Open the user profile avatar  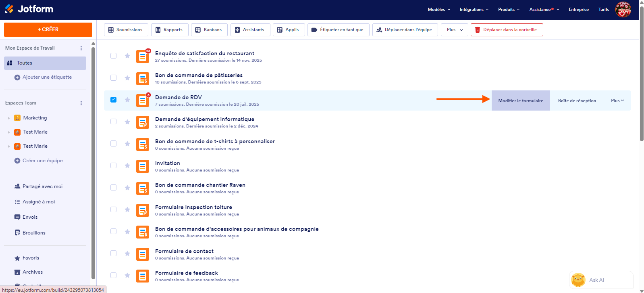click(623, 9)
